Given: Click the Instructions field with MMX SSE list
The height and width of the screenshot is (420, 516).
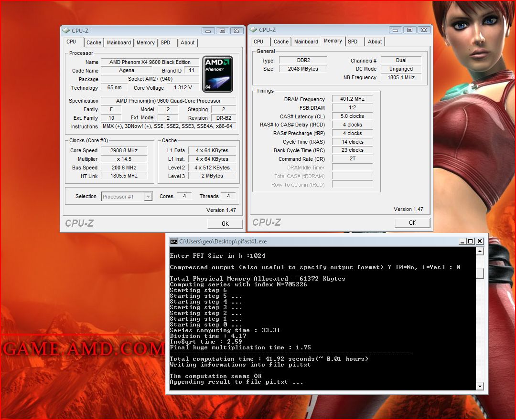Looking at the screenshot, I should pyautogui.click(x=168, y=126).
